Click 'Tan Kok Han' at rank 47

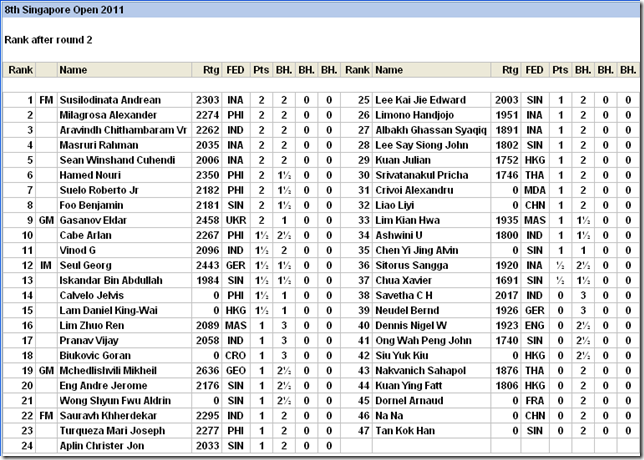click(x=405, y=431)
